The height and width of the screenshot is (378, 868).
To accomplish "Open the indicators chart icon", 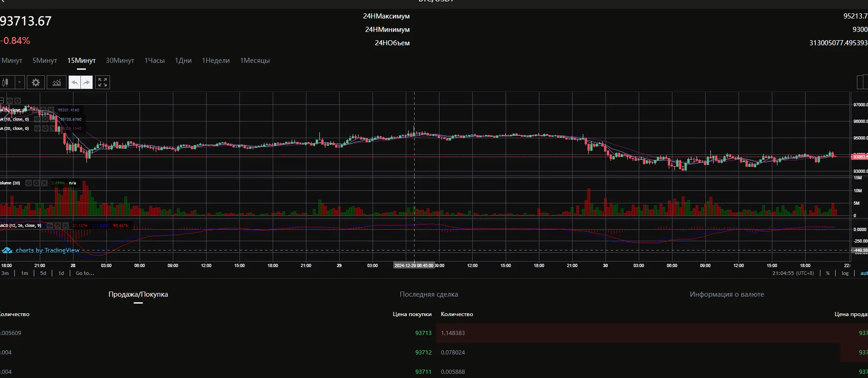I will coord(56,82).
